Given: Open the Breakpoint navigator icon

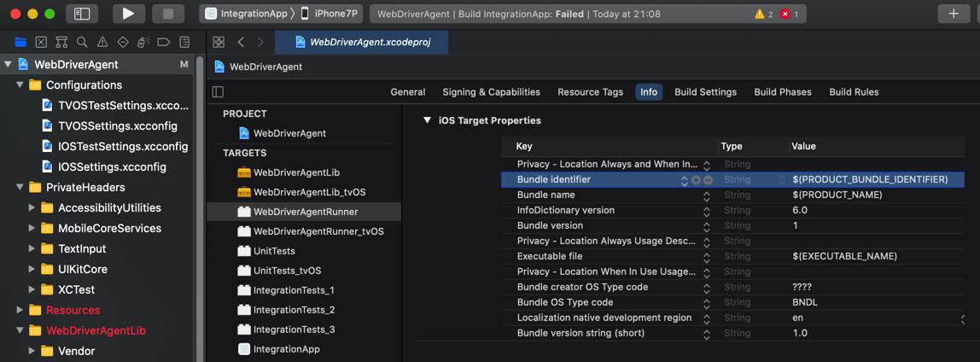Looking at the screenshot, I should (164, 42).
